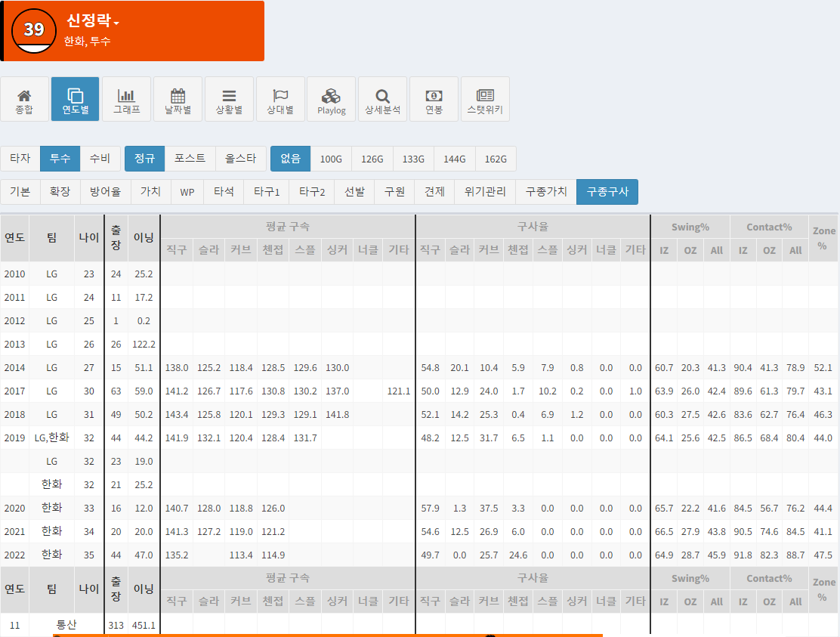Scale stats to 162G
Viewport: 840px width, 637px height.
[x=496, y=159]
